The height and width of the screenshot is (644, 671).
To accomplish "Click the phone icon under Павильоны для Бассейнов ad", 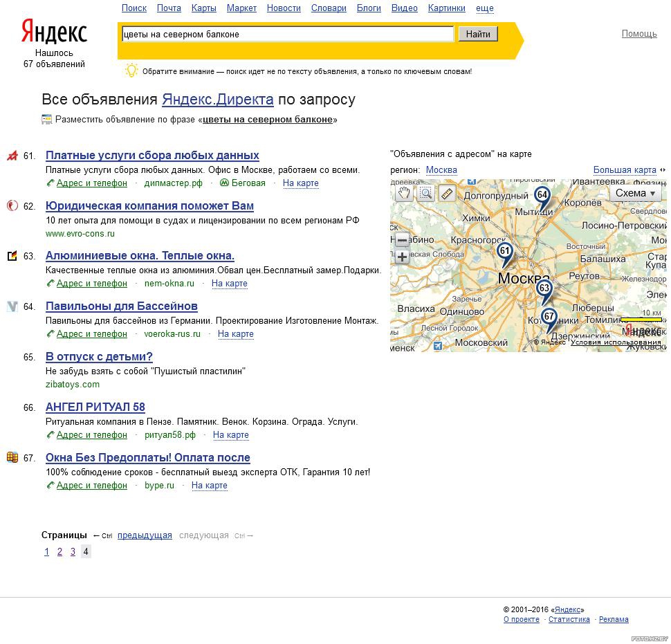I will [x=50, y=334].
